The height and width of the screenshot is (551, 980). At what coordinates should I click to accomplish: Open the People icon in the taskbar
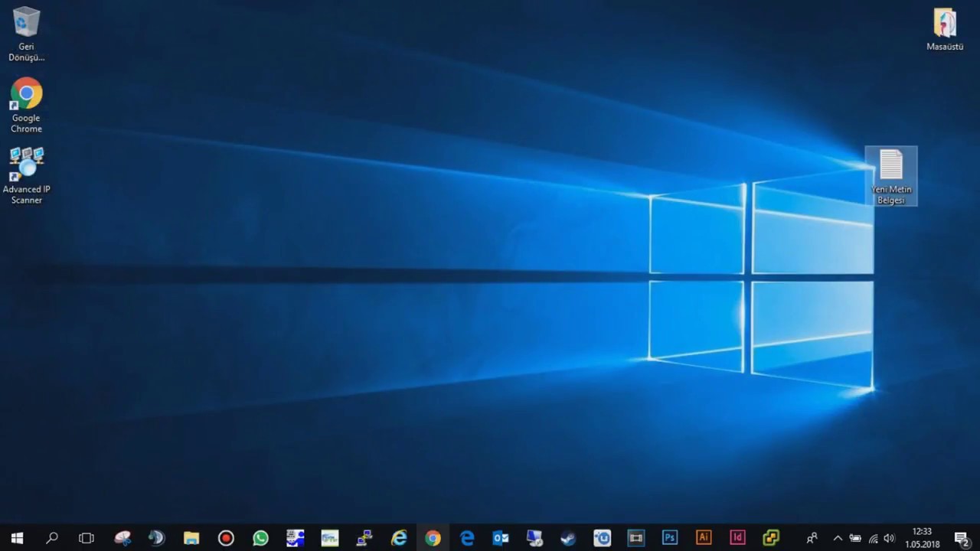click(812, 538)
